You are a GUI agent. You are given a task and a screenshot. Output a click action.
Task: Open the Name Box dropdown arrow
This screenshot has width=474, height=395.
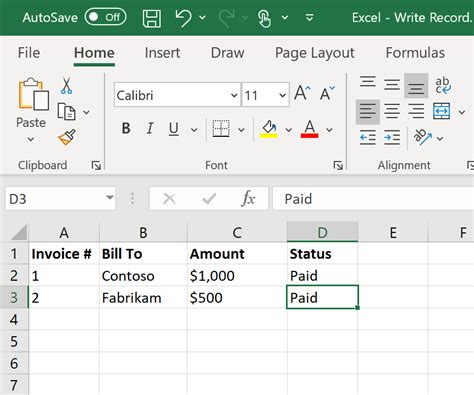(x=110, y=198)
